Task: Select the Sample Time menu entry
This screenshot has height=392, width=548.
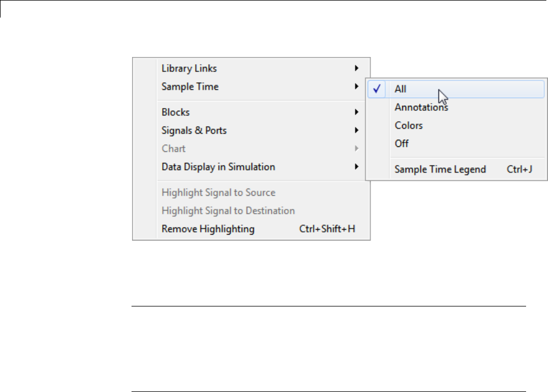Action: [x=190, y=87]
